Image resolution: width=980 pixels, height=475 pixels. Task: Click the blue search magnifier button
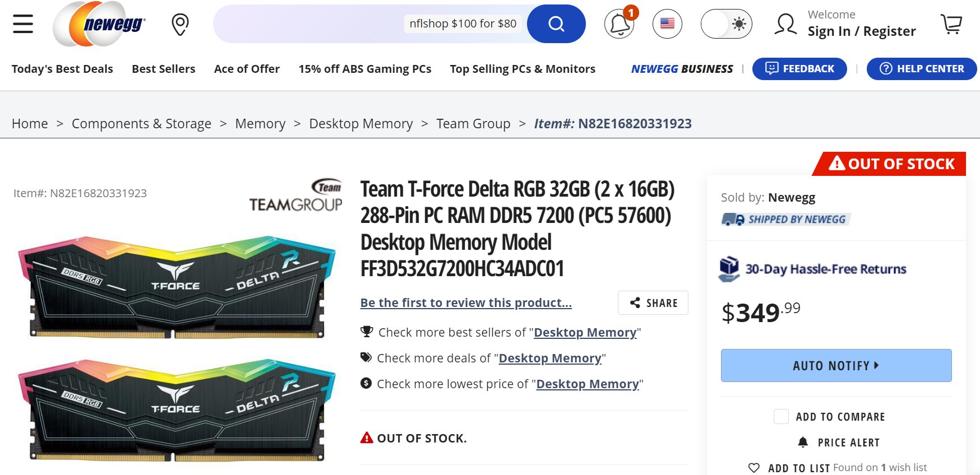coord(556,24)
